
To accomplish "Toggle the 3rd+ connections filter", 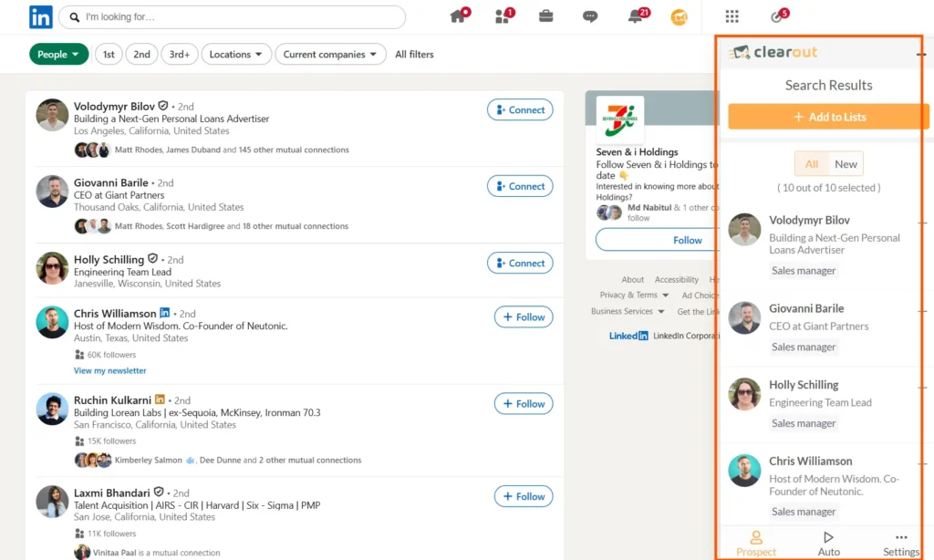I will click(x=180, y=54).
